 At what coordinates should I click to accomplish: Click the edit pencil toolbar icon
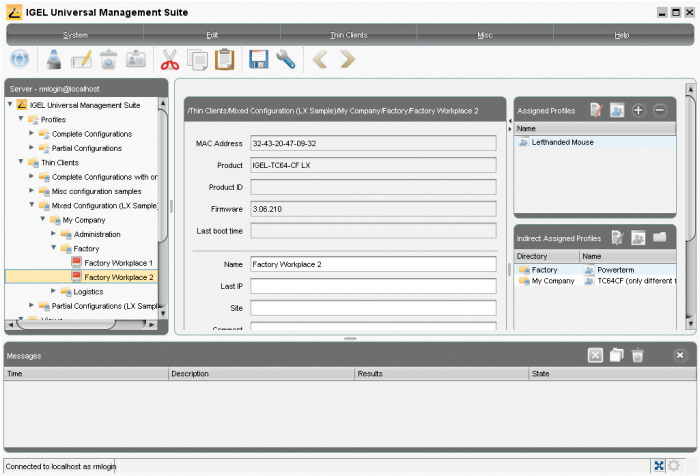pos(82,59)
